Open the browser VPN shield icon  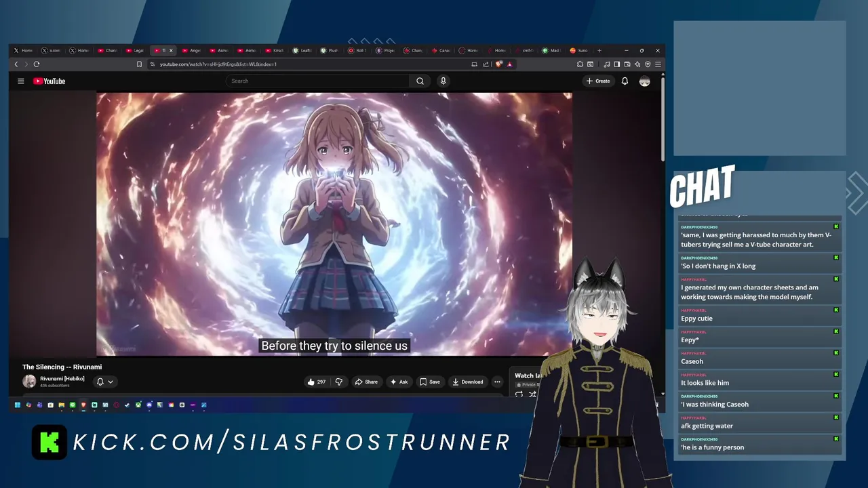point(648,64)
